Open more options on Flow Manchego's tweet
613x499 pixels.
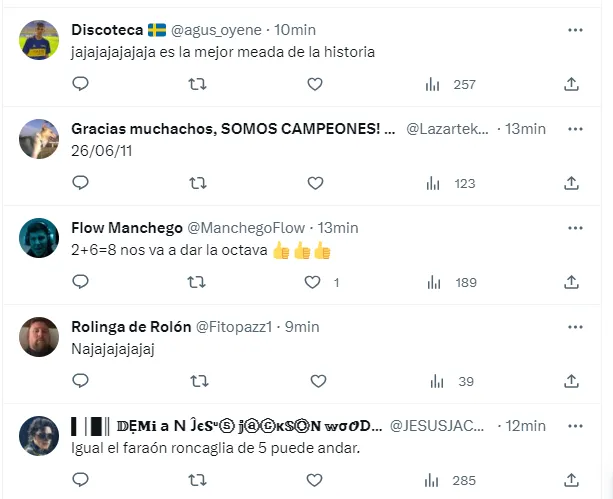click(x=574, y=228)
